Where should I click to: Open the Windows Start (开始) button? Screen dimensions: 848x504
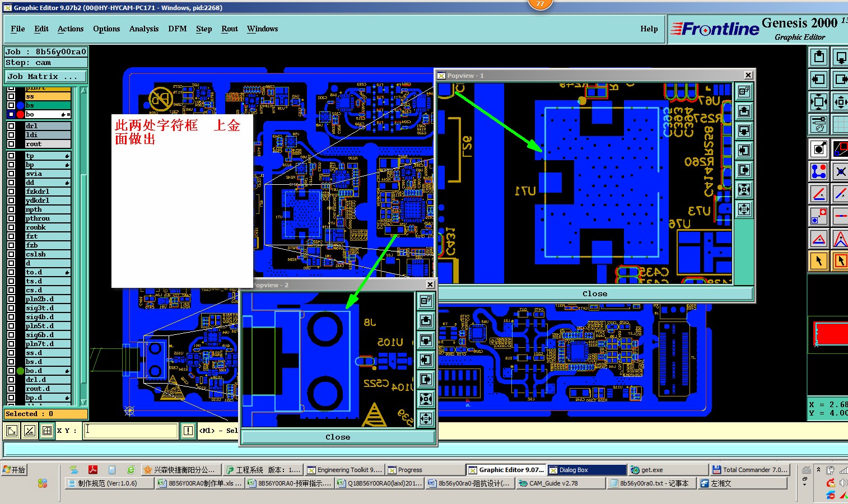tap(15, 470)
